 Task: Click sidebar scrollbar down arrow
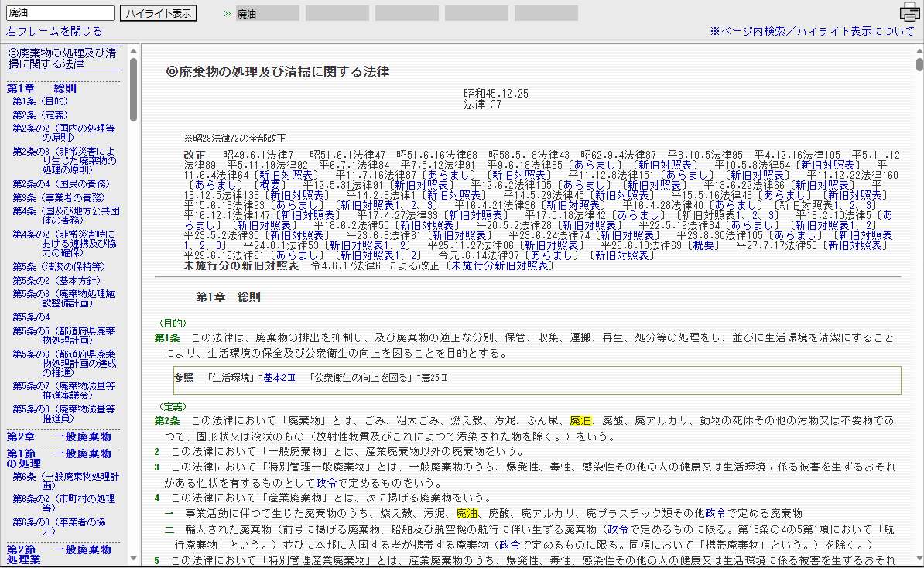tap(134, 558)
